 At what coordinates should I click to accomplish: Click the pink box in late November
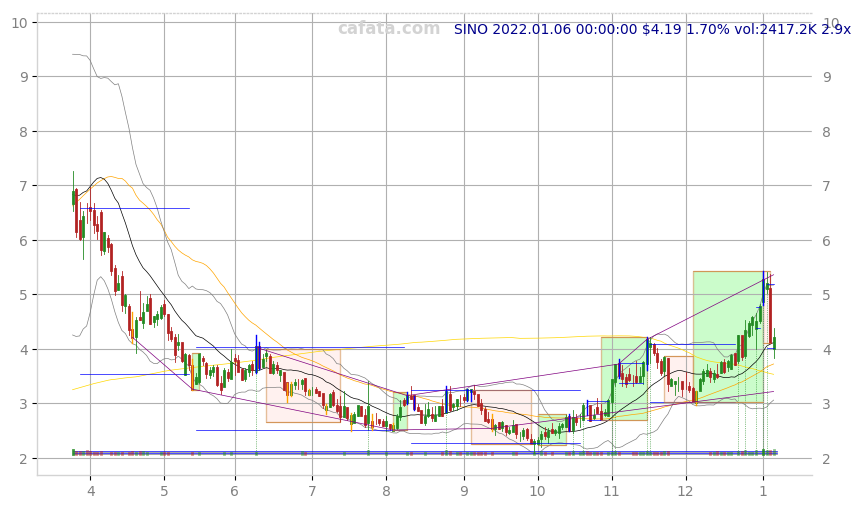click(679, 379)
